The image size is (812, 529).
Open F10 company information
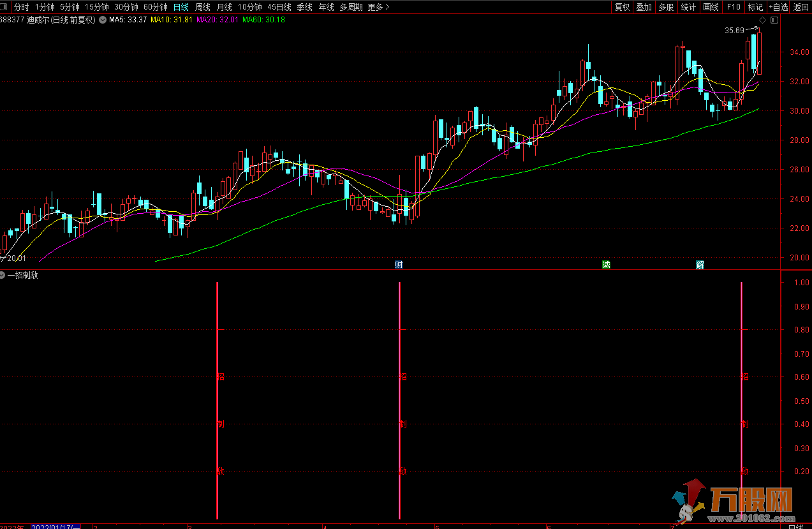[x=734, y=7]
